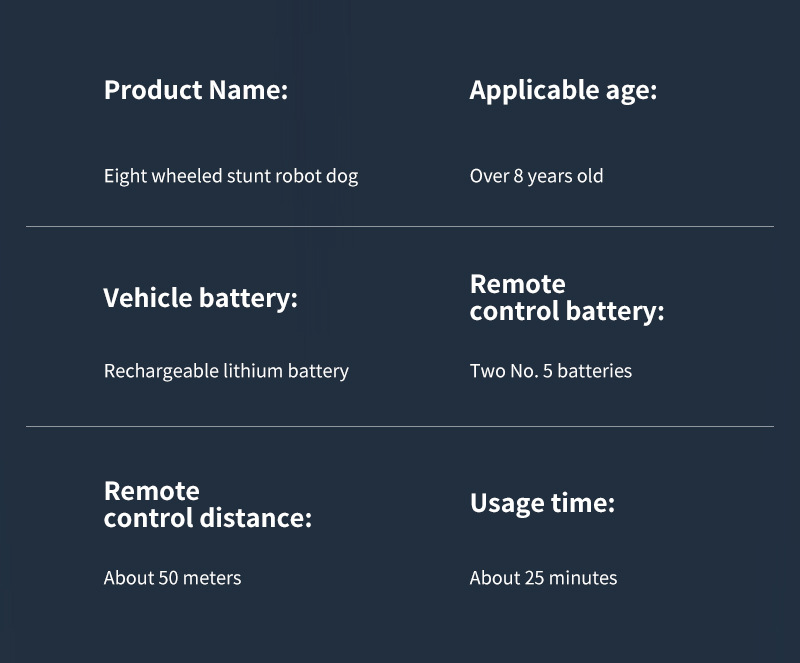The image size is (800, 663).
Task: Click the word "lithium" in the vehicle battery value
Action: tap(254, 371)
